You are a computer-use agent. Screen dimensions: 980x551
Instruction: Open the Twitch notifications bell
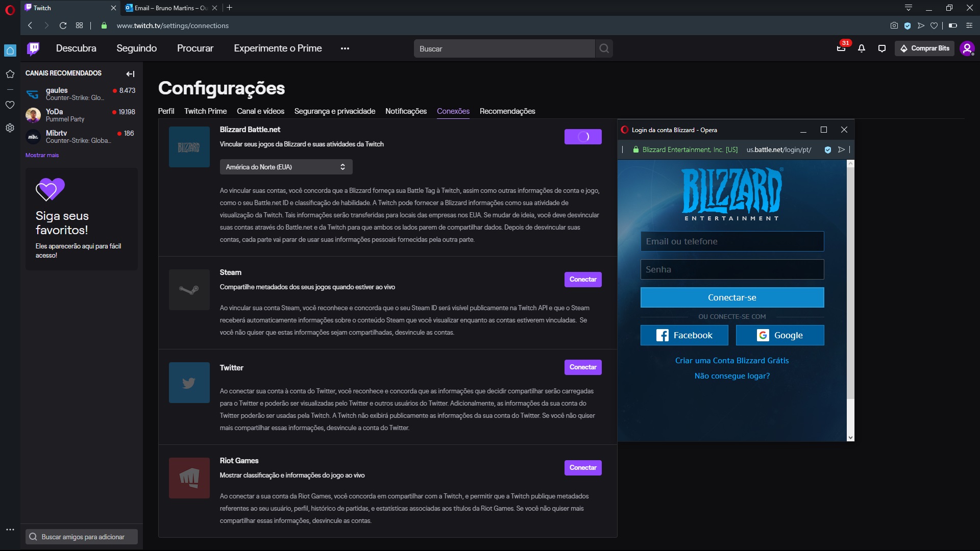coord(861,48)
